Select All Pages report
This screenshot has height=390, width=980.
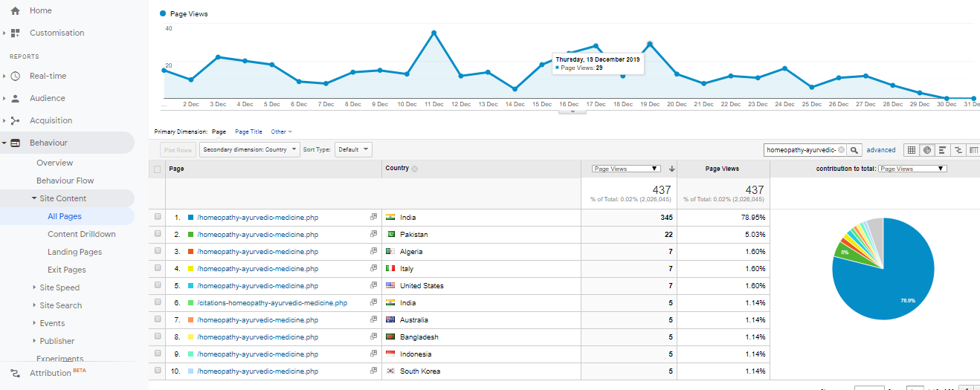[65, 216]
